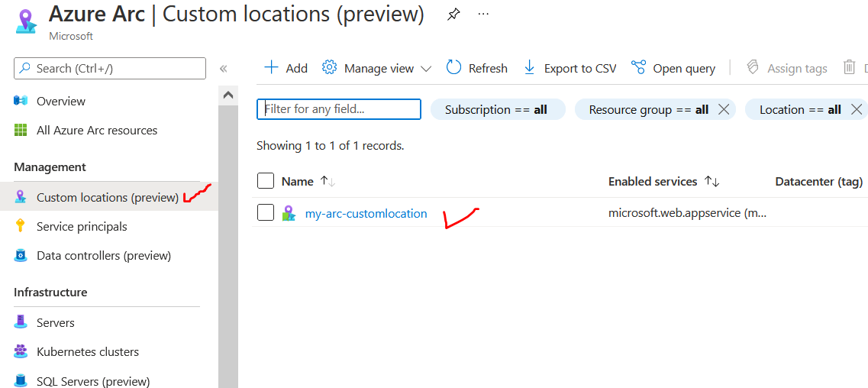Image resolution: width=868 pixels, height=388 pixels.
Task: Click the Custom locations sidebar icon
Action: [x=21, y=197]
